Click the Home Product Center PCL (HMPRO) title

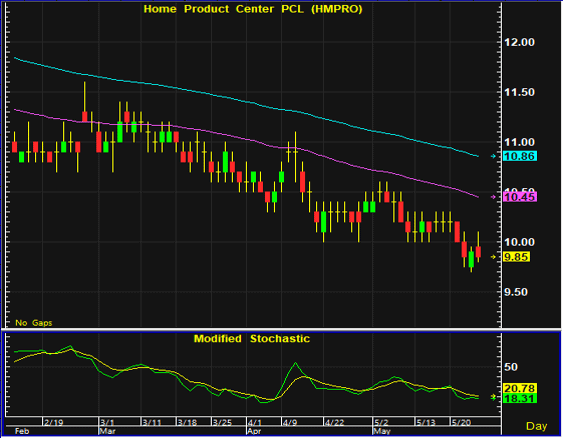click(253, 9)
